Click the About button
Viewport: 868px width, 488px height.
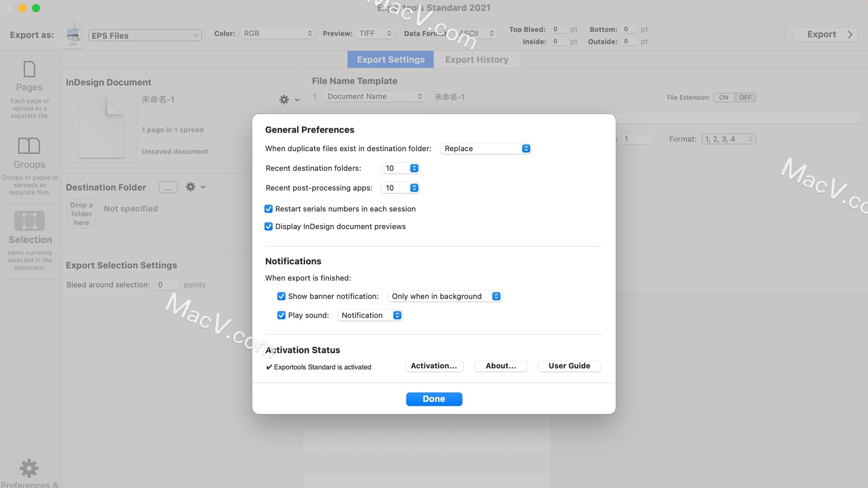(x=501, y=366)
